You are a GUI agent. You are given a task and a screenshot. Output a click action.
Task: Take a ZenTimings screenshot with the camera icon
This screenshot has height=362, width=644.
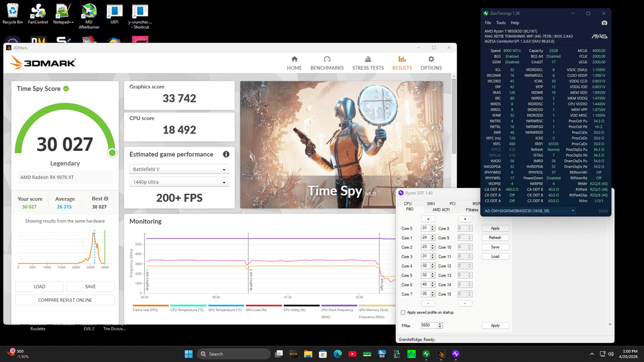click(x=604, y=23)
